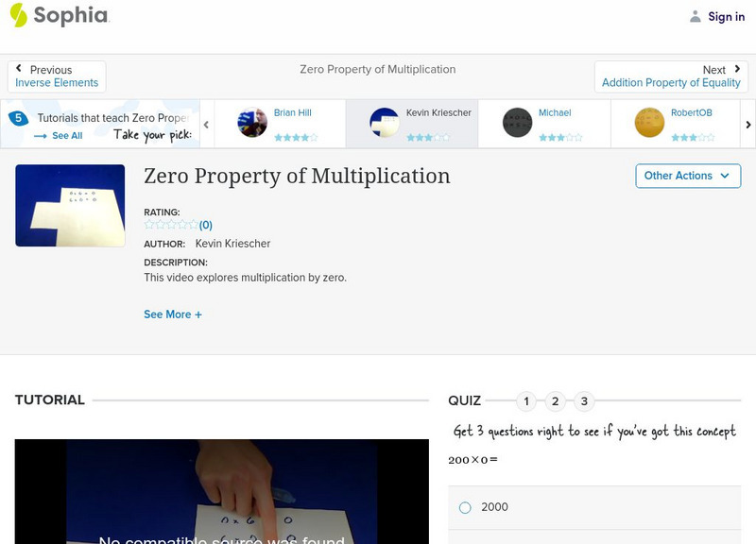This screenshot has width=756, height=544.
Task: Open the Other Actions dropdown
Action: 687,176
